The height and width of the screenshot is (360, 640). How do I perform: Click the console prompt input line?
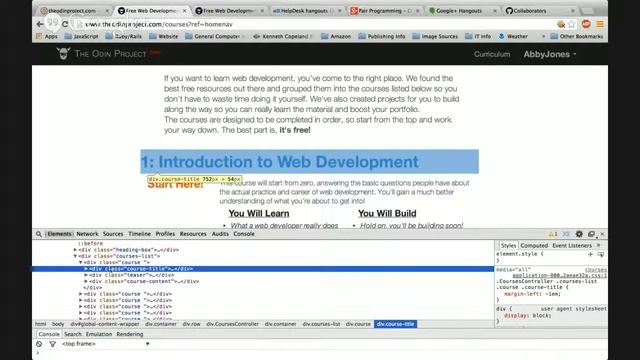[320, 353]
